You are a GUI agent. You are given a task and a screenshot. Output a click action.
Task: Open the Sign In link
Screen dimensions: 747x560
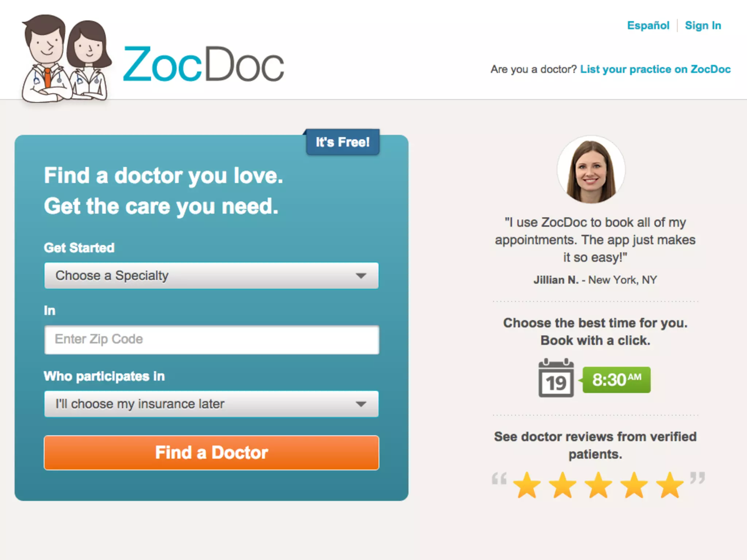coord(703,26)
